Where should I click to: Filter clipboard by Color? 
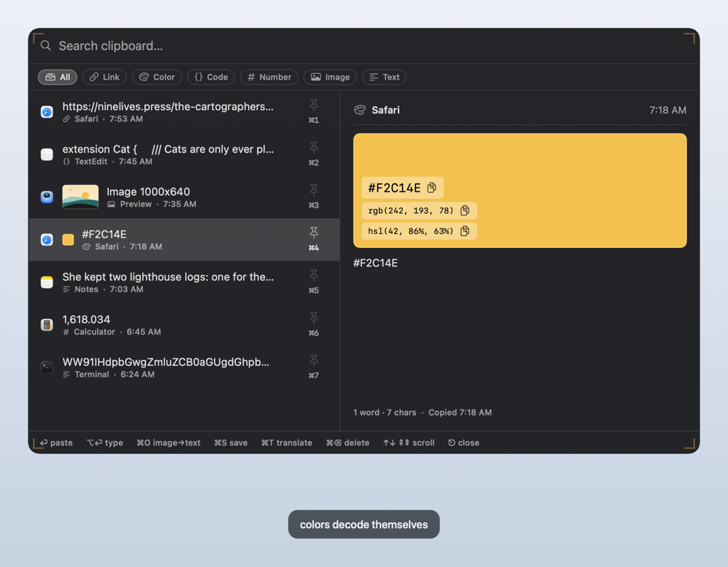pyautogui.click(x=157, y=77)
